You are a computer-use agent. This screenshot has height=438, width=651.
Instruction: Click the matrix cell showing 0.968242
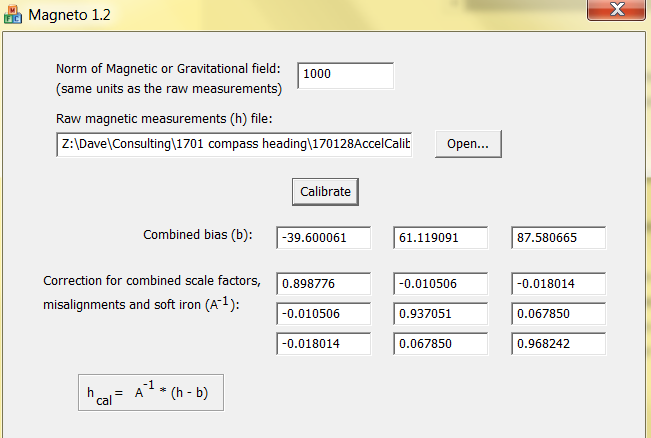click(559, 344)
